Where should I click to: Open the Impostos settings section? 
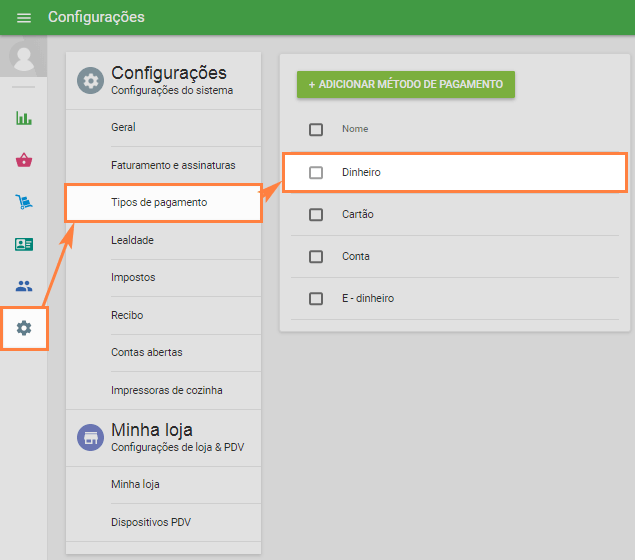pos(164,277)
